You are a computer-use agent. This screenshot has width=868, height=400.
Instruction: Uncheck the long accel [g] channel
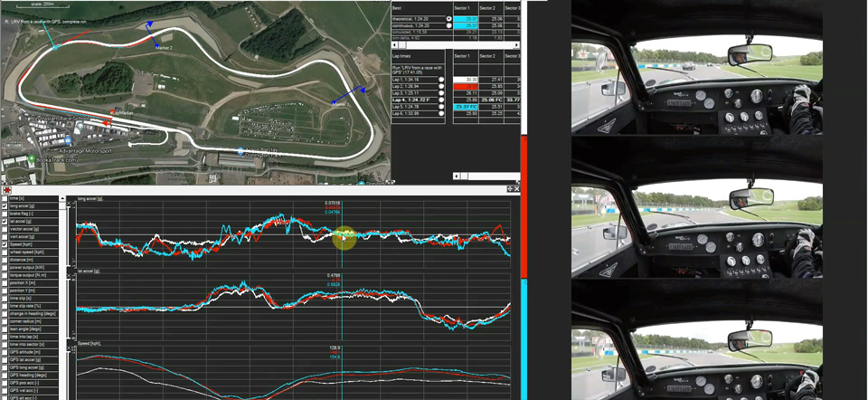(5, 206)
